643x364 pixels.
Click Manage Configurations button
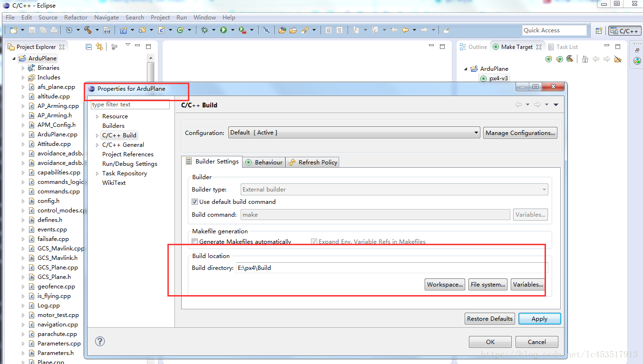(520, 133)
